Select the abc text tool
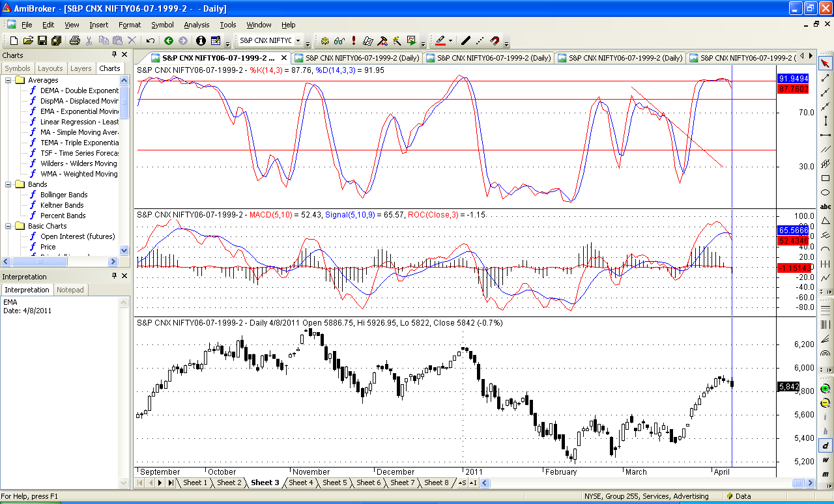The image size is (834, 504). tap(826, 206)
